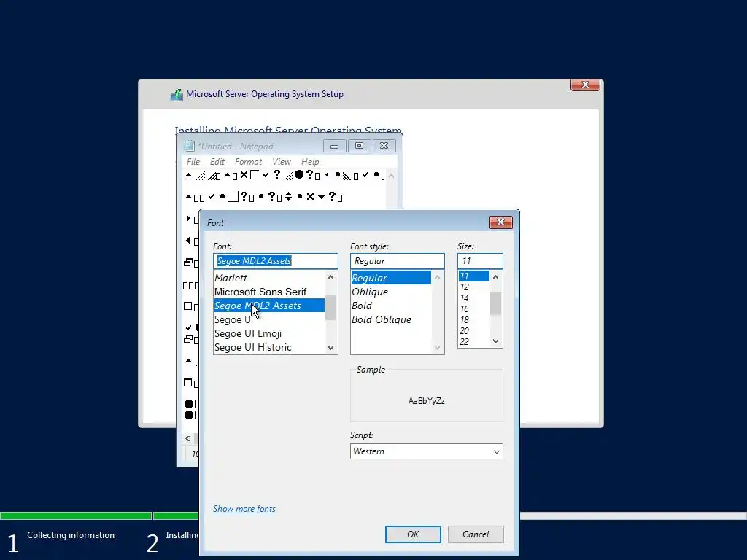Click Notepad vertical scroll up arrow

point(391,176)
